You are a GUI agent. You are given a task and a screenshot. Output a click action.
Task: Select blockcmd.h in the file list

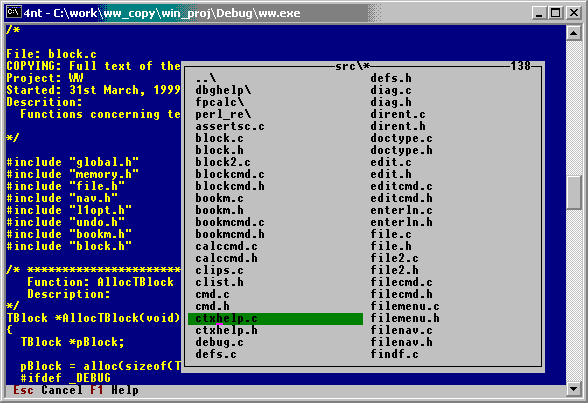(230, 186)
